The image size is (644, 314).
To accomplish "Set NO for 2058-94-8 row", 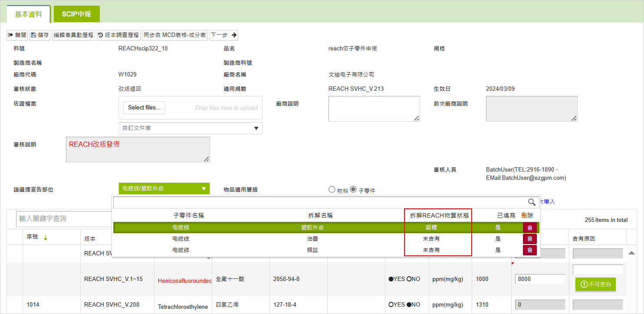I will point(409,279).
